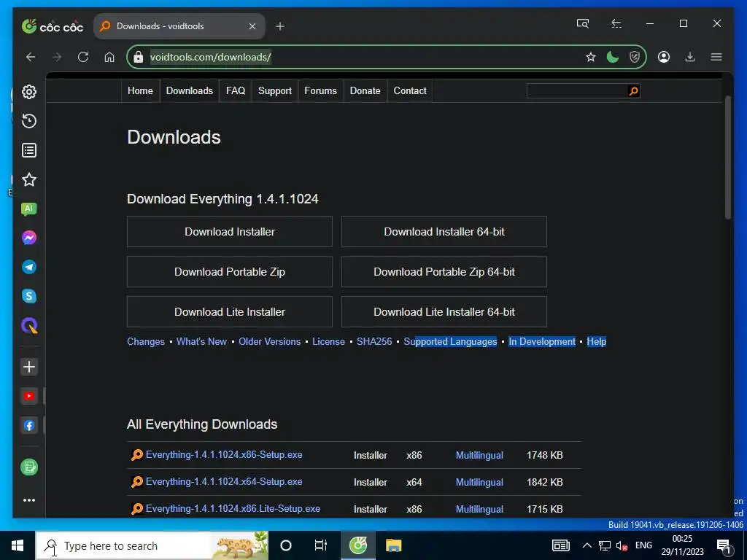Open Cốc Cốc sidebar settings gear
The image size is (747, 560).
pos(29,92)
